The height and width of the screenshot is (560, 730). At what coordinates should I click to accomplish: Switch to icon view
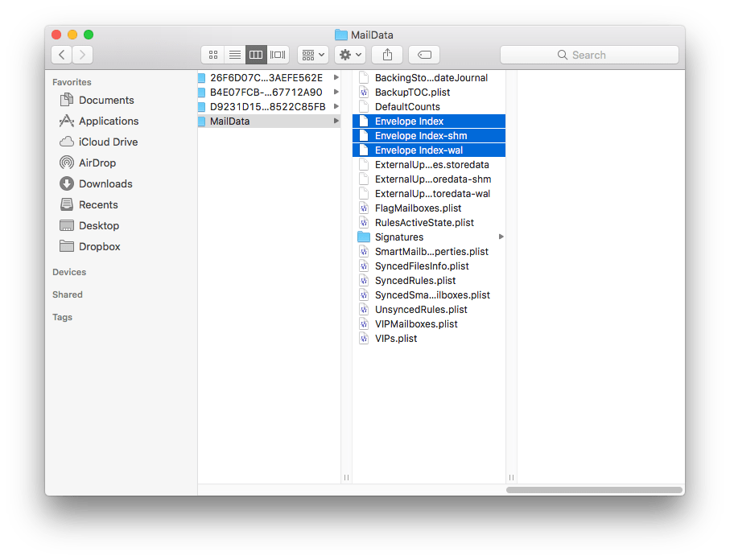tap(212, 54)
